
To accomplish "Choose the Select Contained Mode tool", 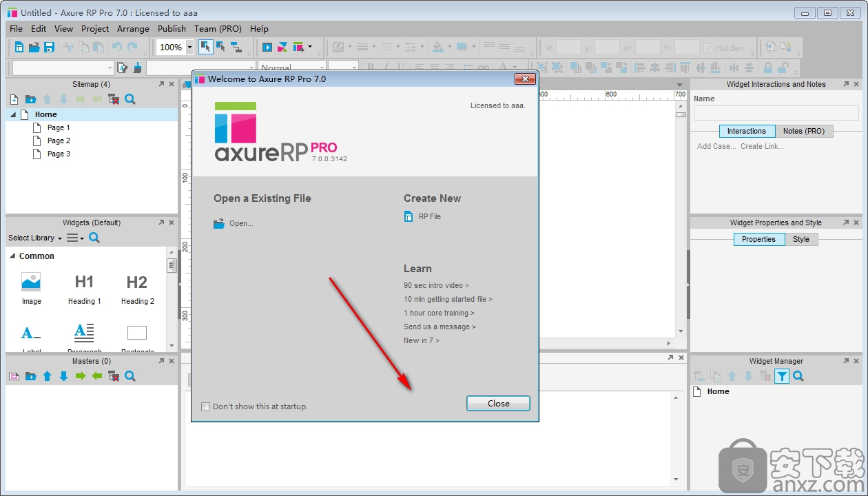I will [221, 47].
